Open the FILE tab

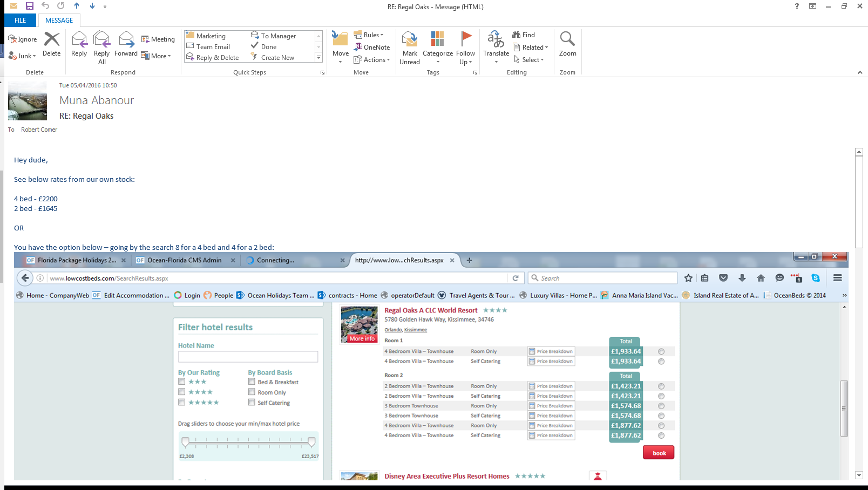21,21
